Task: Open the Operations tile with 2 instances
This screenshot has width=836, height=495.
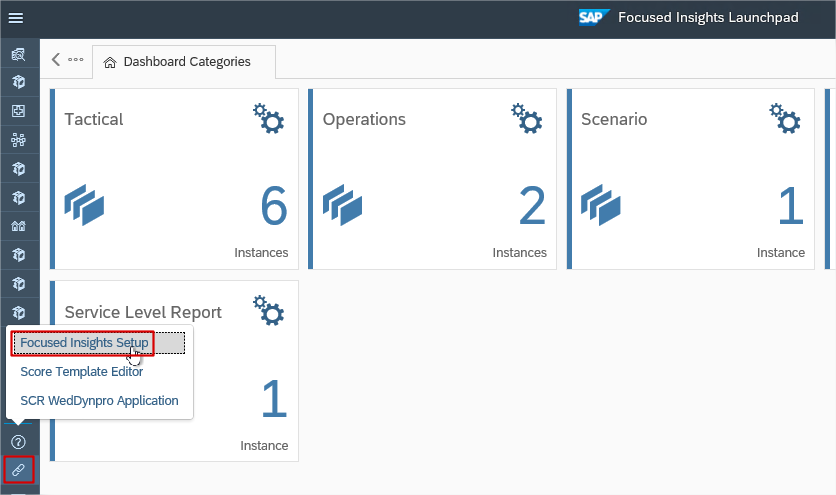Action: click(x=432, y=180)
